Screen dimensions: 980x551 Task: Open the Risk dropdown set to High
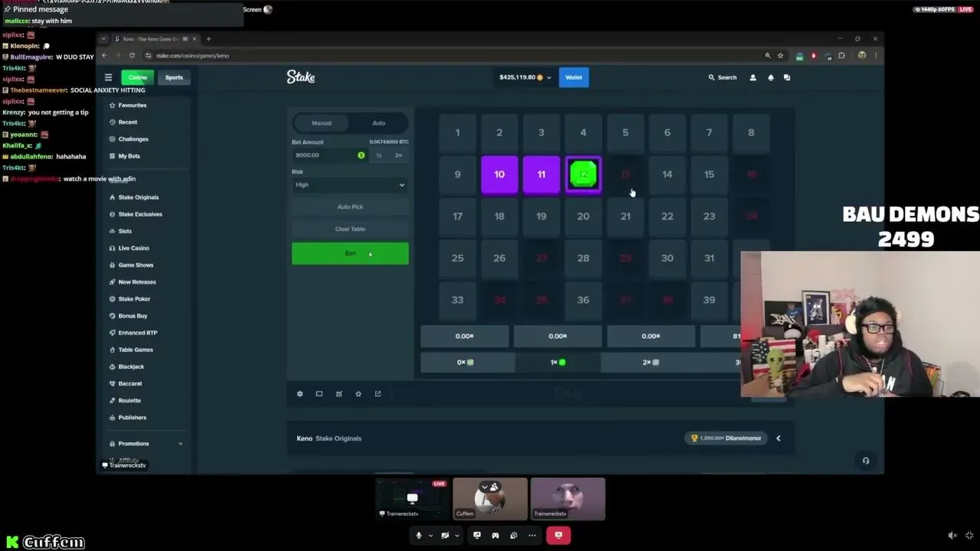coord(350,184)
